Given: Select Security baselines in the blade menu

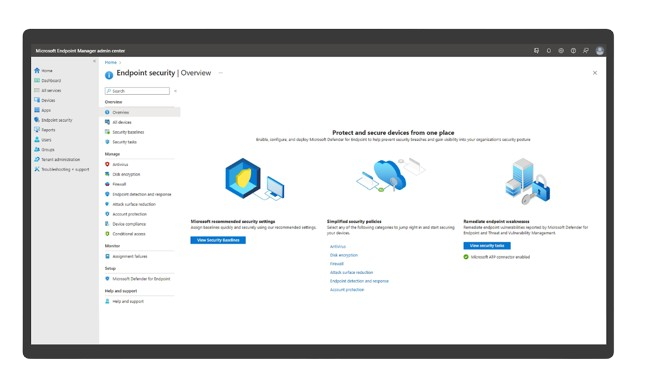Looking at the screenshot, I should click(x=124, y=132).
